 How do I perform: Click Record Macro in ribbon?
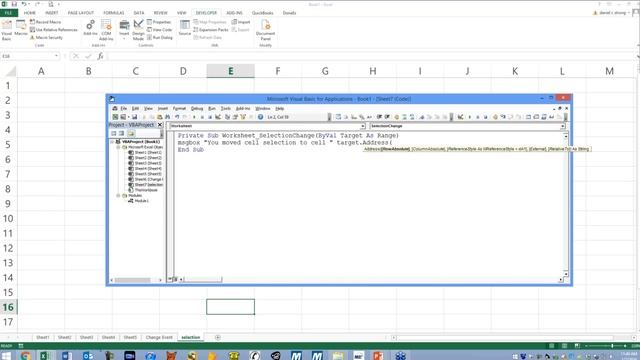(x=45, y=22)
